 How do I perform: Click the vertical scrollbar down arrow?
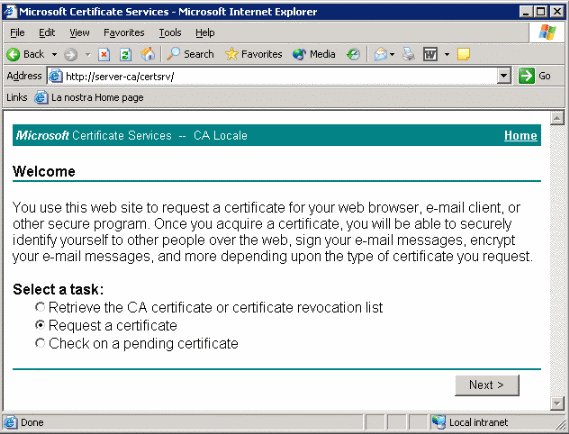tap(557, 403)
